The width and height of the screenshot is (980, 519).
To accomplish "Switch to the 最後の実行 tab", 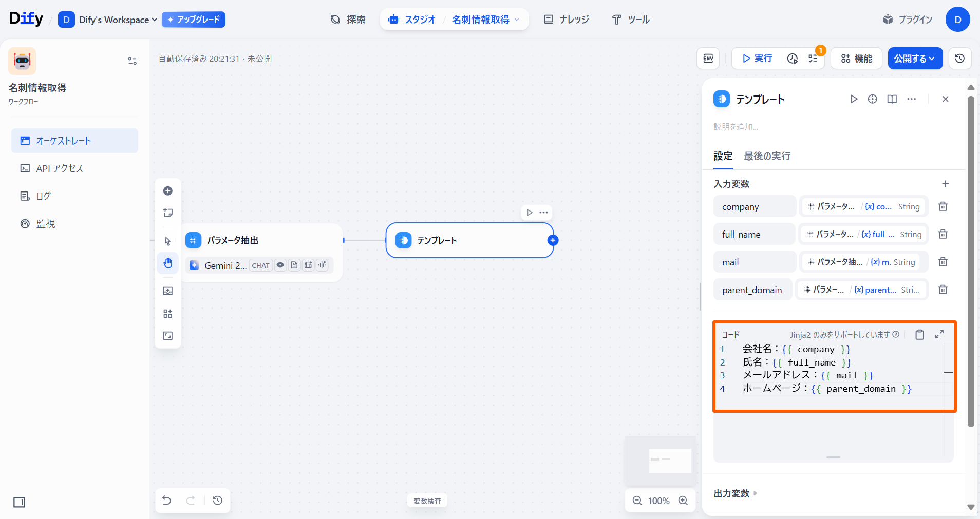I will tap(767, 156).
